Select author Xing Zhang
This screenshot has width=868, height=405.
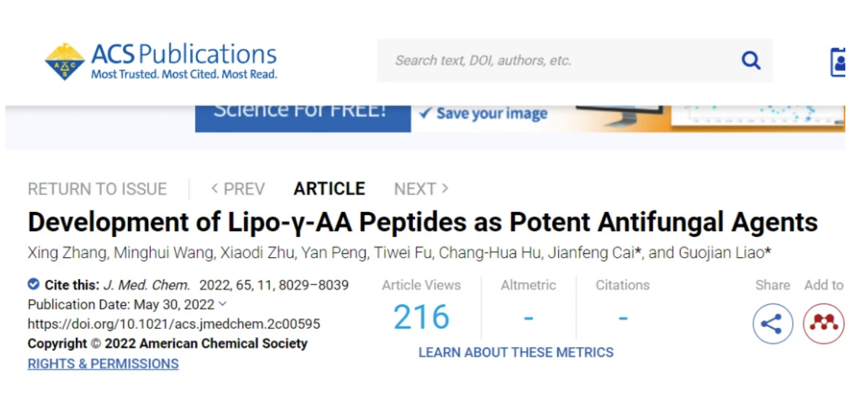click(x=59, y=254)
